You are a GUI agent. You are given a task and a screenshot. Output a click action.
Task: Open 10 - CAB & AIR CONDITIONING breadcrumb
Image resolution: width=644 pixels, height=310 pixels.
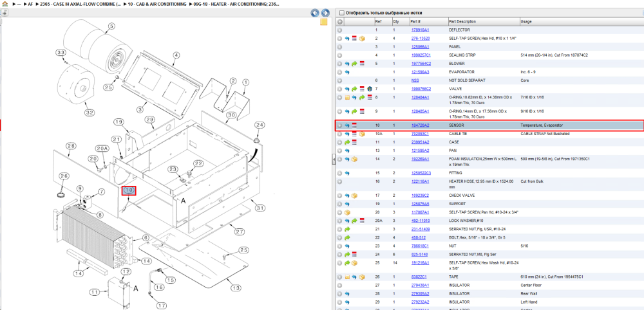pos(157,4)
